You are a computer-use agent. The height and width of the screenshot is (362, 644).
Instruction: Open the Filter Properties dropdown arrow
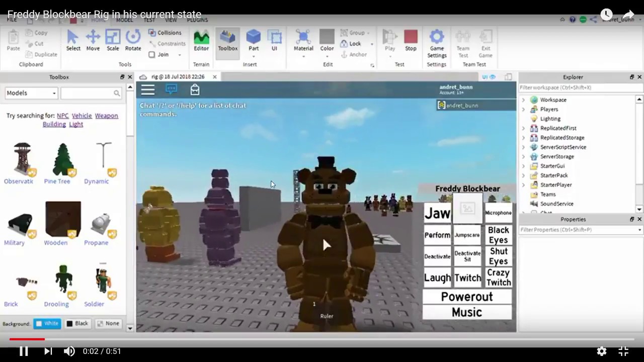[x=639, y=230]
